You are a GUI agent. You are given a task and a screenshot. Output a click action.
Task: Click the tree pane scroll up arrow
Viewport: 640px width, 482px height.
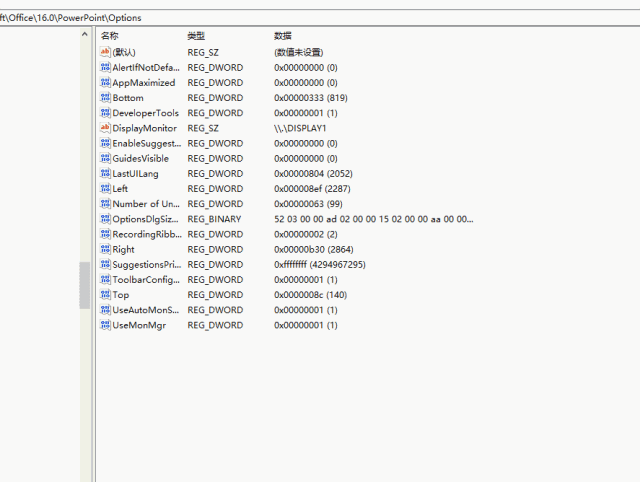click(x=84, y=34)
